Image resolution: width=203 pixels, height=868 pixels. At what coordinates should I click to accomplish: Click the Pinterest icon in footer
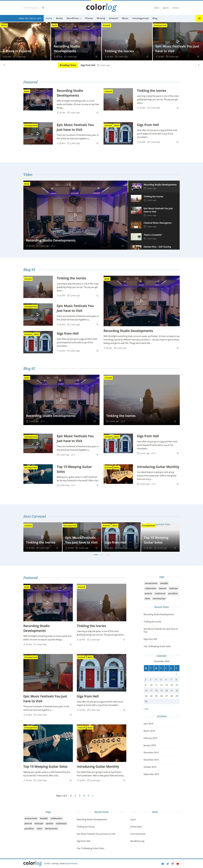173,864
